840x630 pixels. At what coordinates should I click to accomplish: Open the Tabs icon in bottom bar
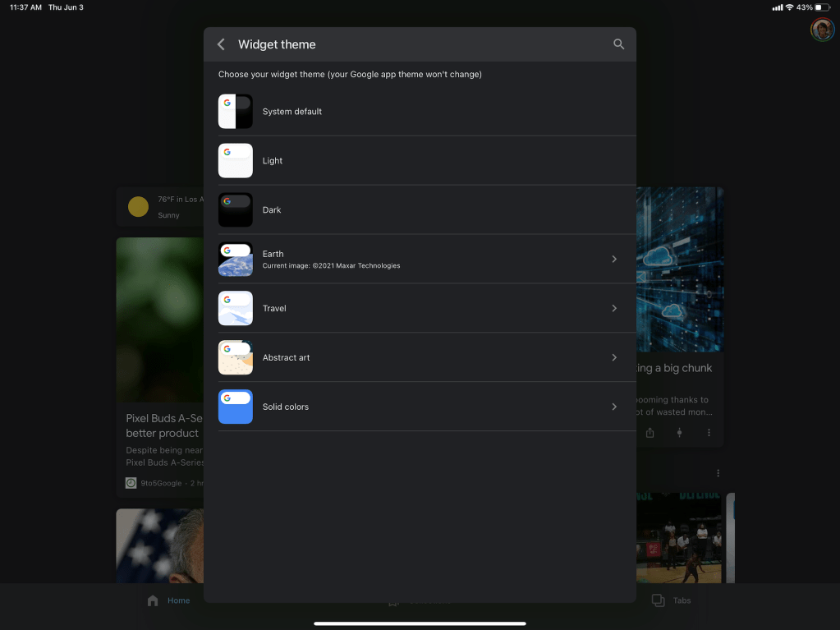(x=658, y=600)
